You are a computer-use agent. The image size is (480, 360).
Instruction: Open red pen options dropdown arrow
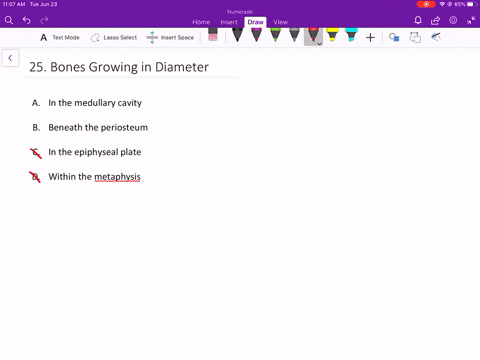[319, 44]
